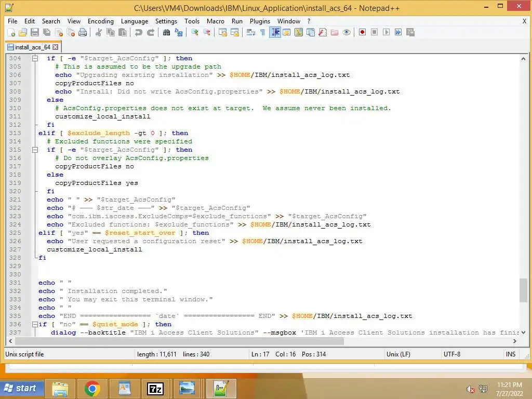Click the Save All toolbar icon
Image resolution: width=532 pixels, height=399 pixels.
[x=47, y=32]
